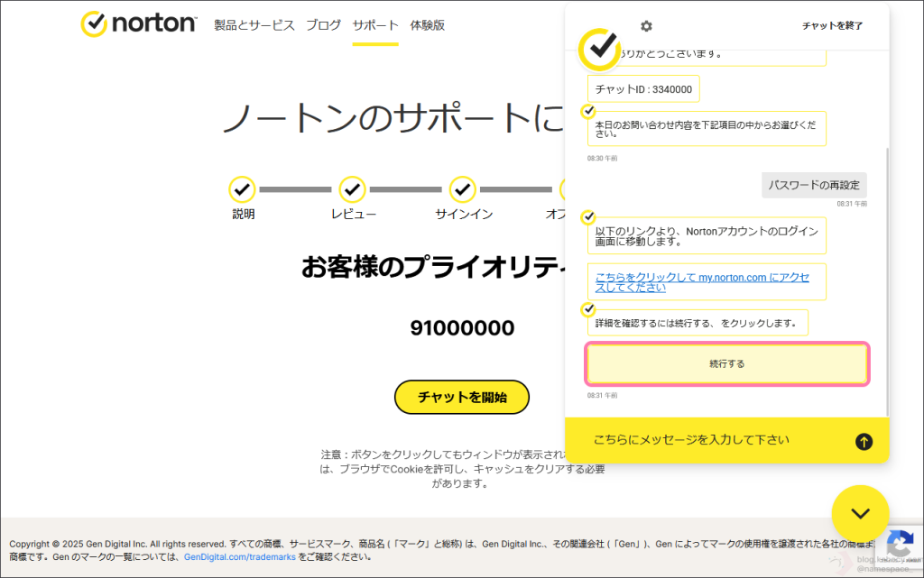The height and width of the screenshot is (578, 924).
Task: Click the checkmark above サインイン step
Action: coord(463,189)
